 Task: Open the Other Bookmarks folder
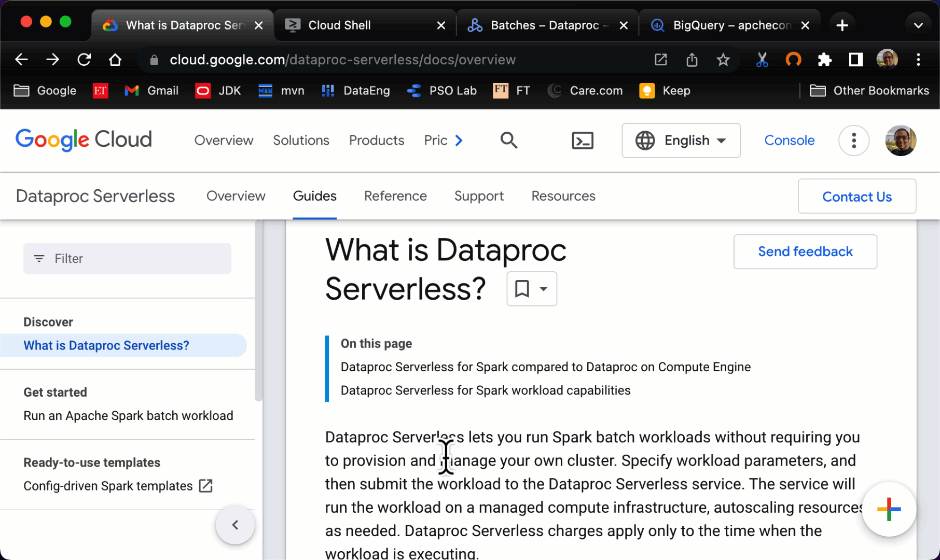(869, 91)
